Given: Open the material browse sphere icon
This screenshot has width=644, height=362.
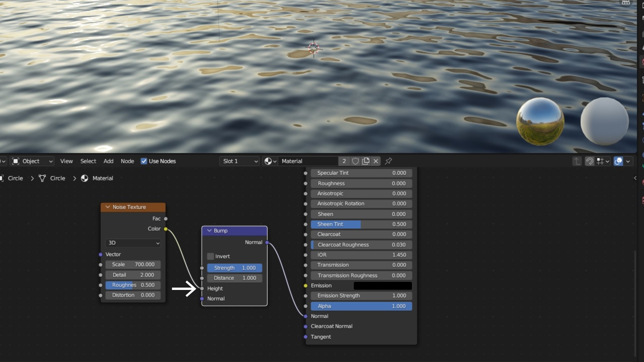Looking at the screenshot, I should tap(270, 161).
